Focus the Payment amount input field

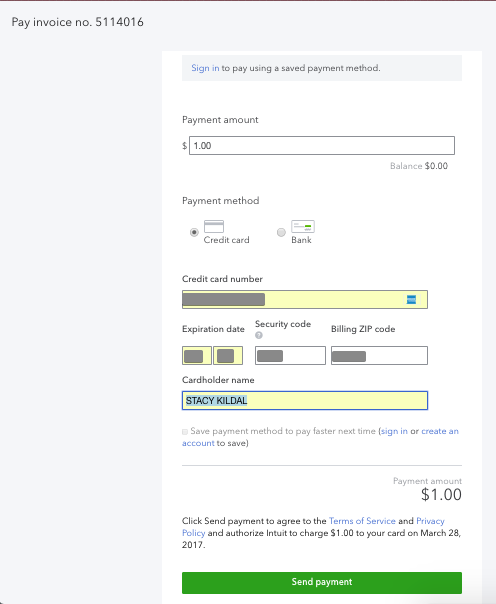point(322,146)
